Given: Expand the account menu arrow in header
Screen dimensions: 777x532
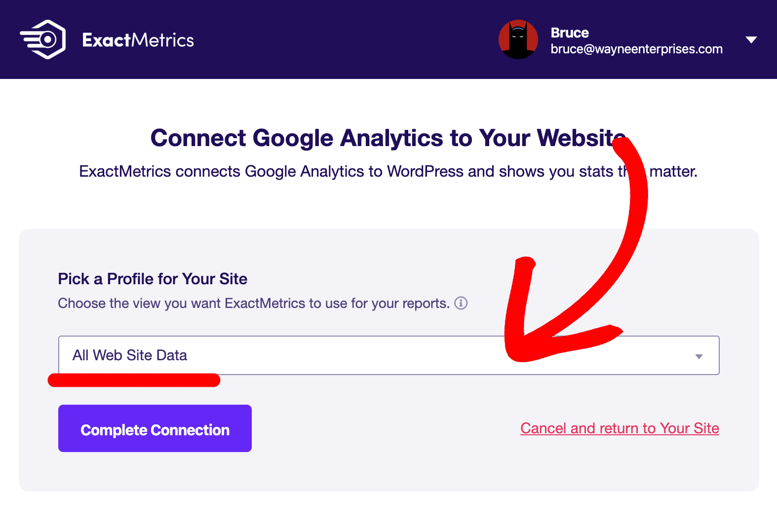Looking at the screenshot, I should pos(751,40).
